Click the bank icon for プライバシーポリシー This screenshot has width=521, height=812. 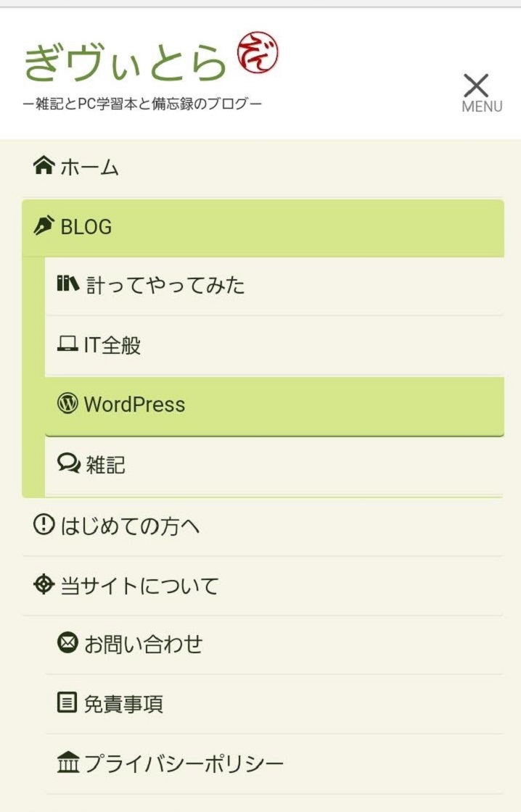(x=68, y=762)
